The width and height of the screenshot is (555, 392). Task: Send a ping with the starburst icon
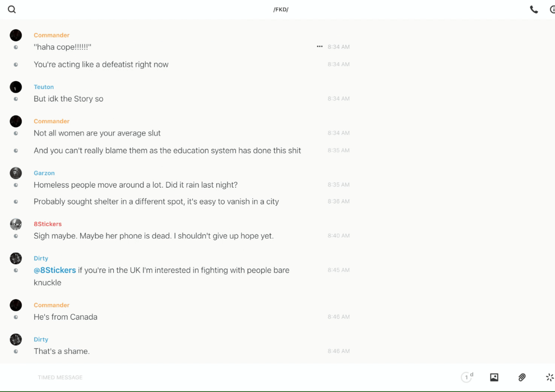coord(549,377)
